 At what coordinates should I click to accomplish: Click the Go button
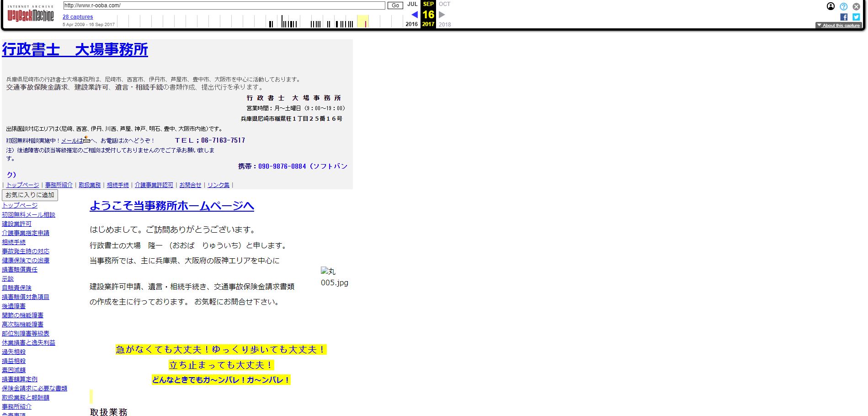pyautogui.click(x=395, y=5)
